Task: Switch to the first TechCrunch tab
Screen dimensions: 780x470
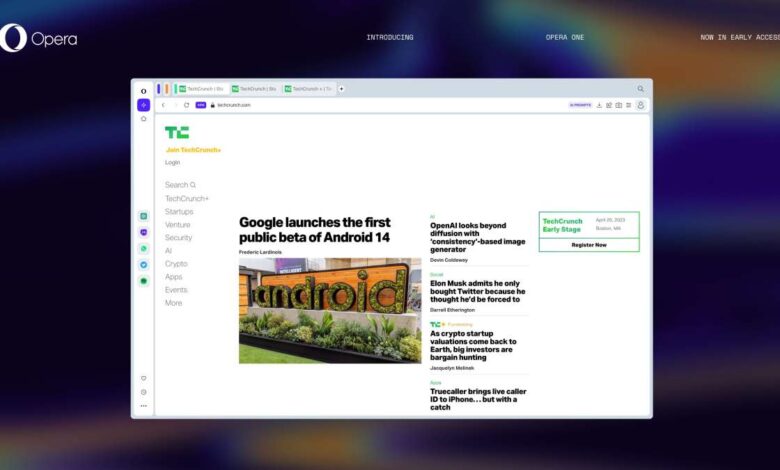Action: tap(201, 89)
